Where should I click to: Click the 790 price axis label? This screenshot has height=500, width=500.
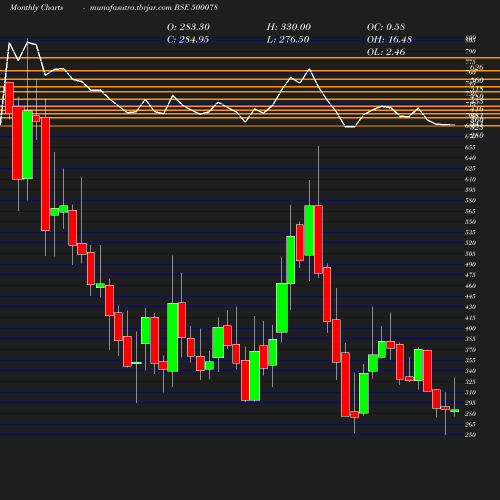click(x=470, y=51)
